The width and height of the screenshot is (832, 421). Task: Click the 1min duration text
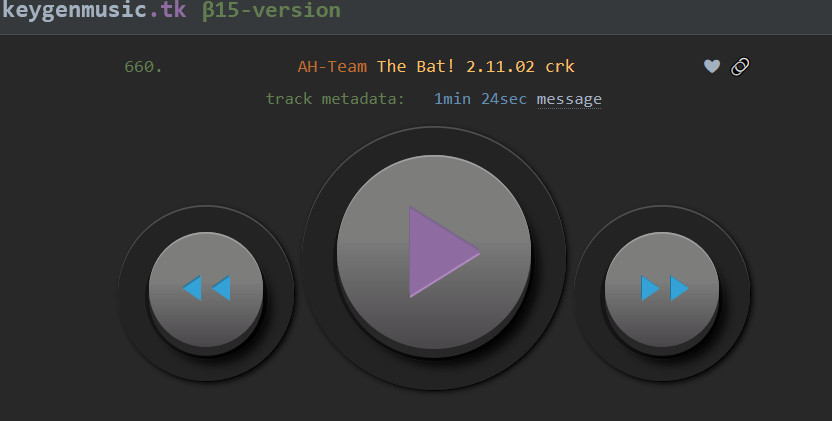click(452, 99)
